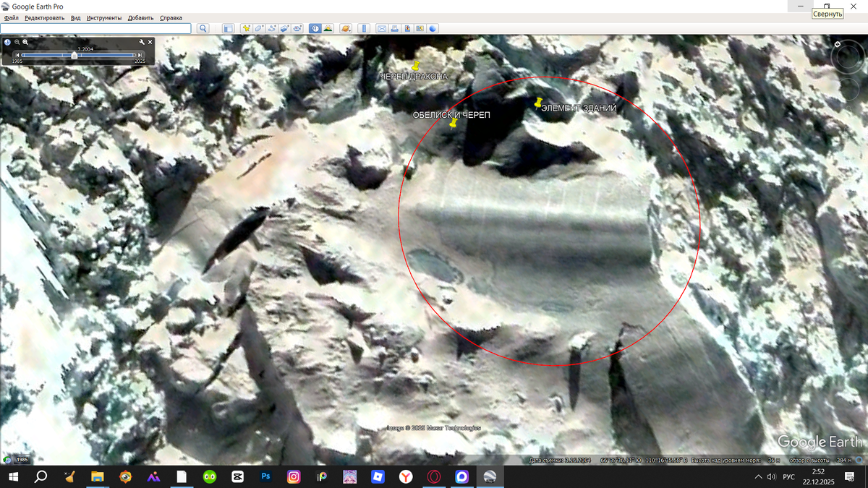The height and width of the screenshot is (488, 868).
Task: Open the Справка menu
Action: click(x=171, y=17)
